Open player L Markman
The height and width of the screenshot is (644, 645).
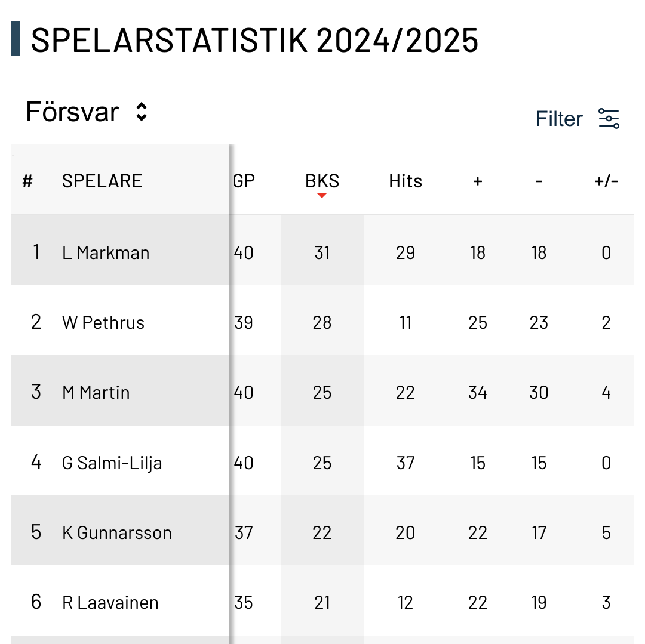pyautogui.click(x=106, y=252)
